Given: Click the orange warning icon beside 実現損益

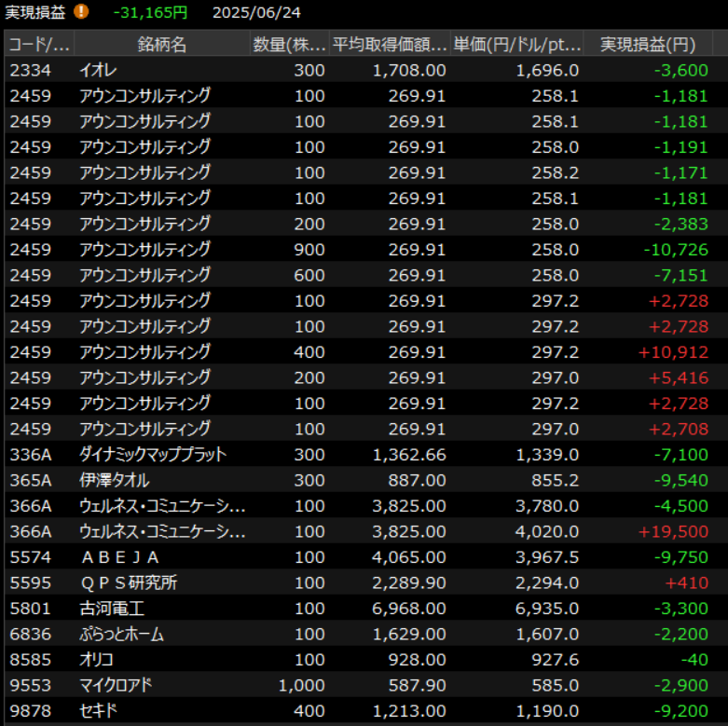Looking at the screenshot, I should (x=81, y=11).
